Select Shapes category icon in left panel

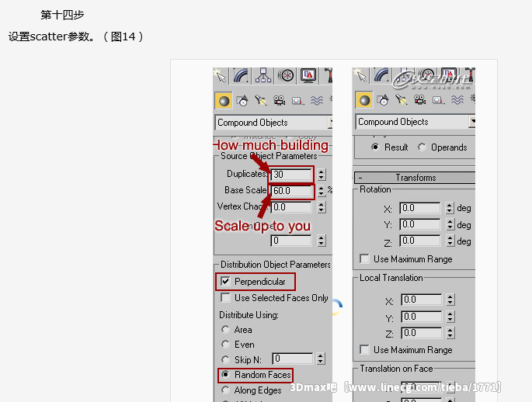point(242,101)
